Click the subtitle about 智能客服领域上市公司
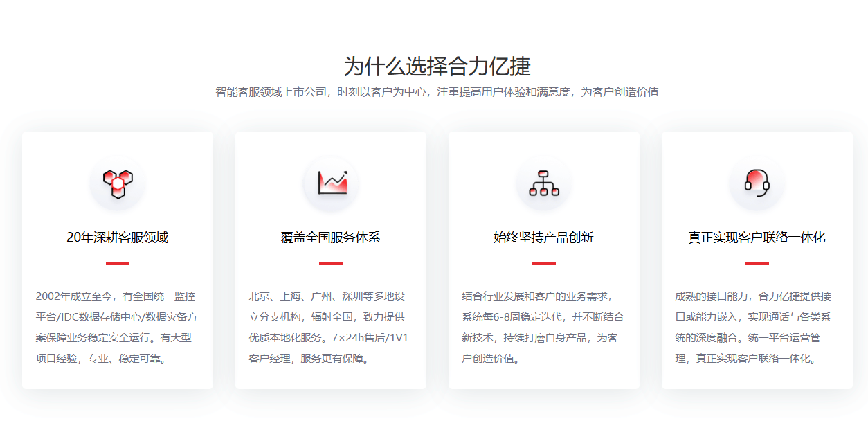This screenshot has height=439, width=868. point(437,92)
